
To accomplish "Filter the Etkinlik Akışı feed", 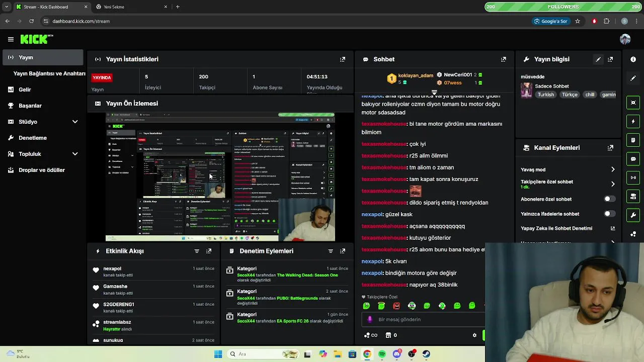I will click(197, 251).
